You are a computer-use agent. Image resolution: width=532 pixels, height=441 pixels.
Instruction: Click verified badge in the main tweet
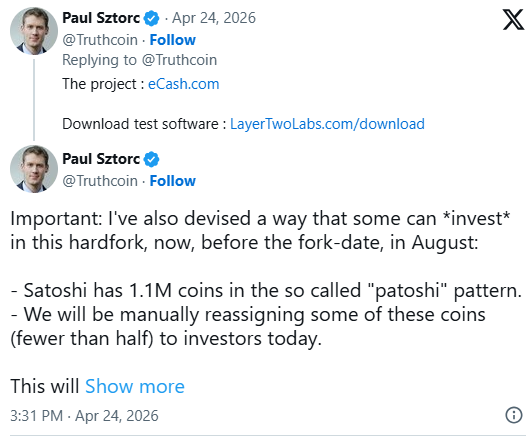click(151, 159)
